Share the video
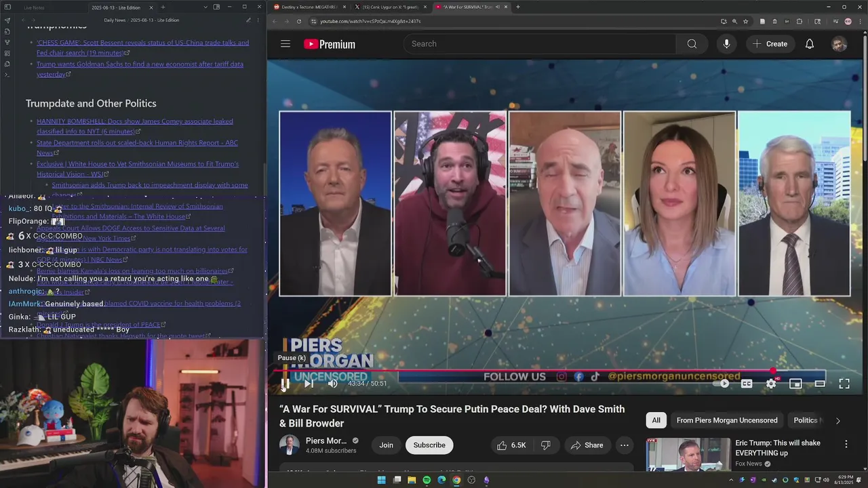Viewport: 868px width, 488px height. point(587,445)
